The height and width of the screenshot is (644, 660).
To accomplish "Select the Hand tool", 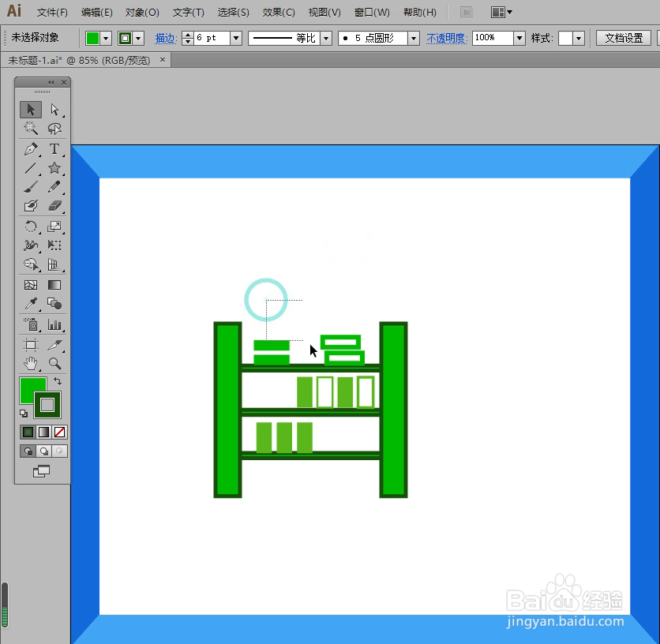I will 31,364.
